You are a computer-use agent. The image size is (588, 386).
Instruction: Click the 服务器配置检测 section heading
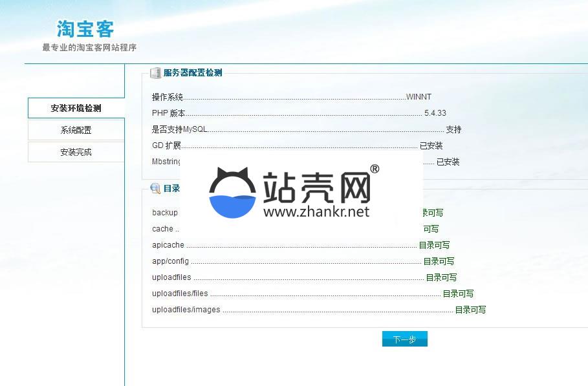click(x=192, y=73)
